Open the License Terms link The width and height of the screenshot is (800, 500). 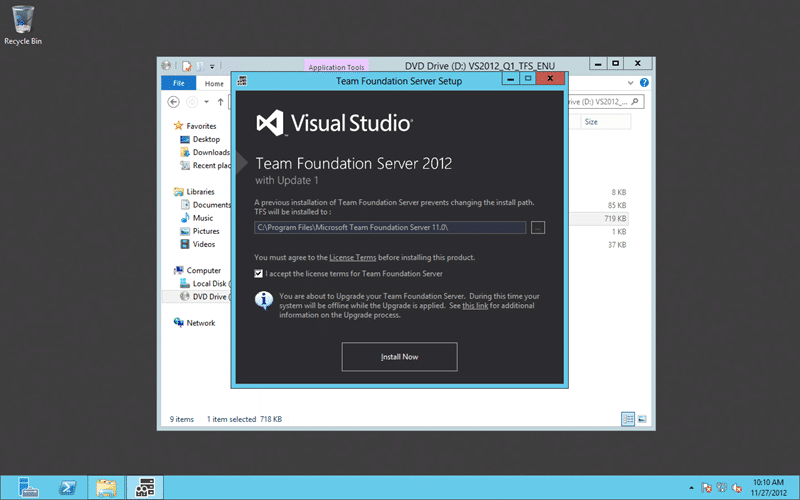coord(353,258)
